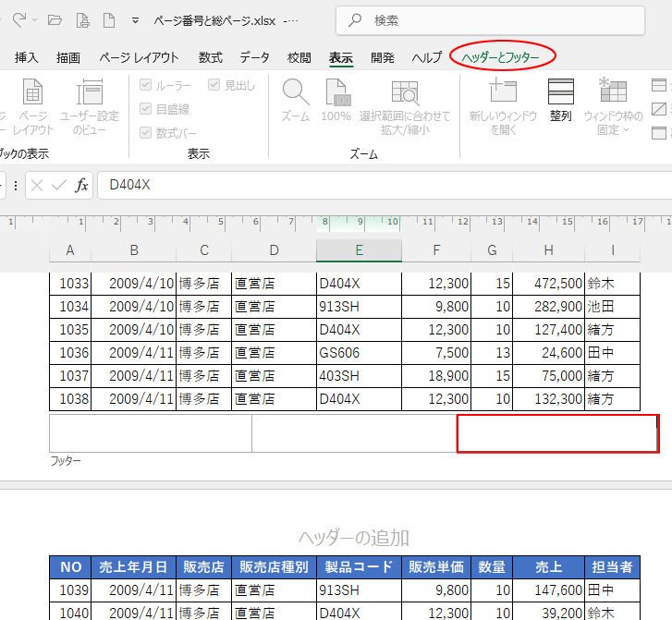
Task: Click the fx insert function icon
Action: coord(81,186)
